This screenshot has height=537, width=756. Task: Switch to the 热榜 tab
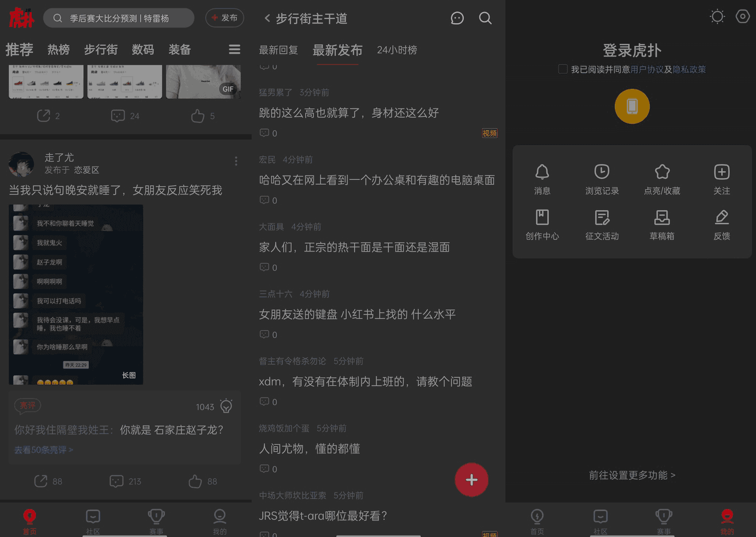point(58,49)
